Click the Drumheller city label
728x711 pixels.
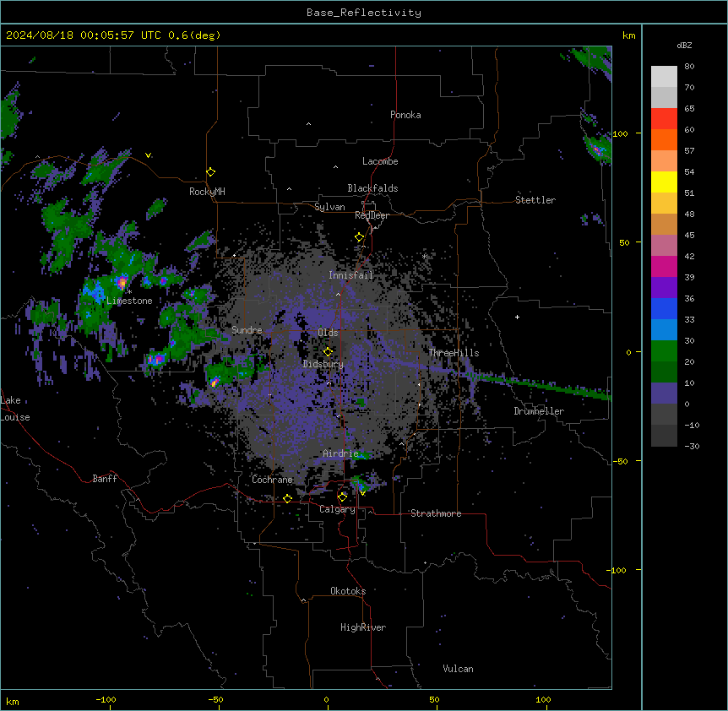point(539,411)
